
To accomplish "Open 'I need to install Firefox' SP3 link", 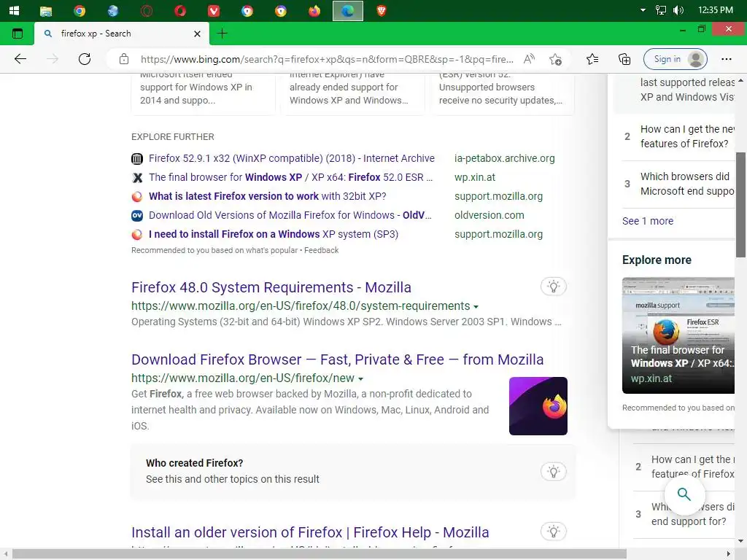I will [274, 234].
